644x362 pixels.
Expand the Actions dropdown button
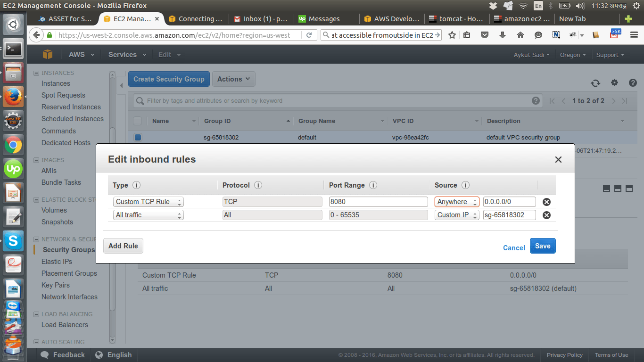[233, 79]
